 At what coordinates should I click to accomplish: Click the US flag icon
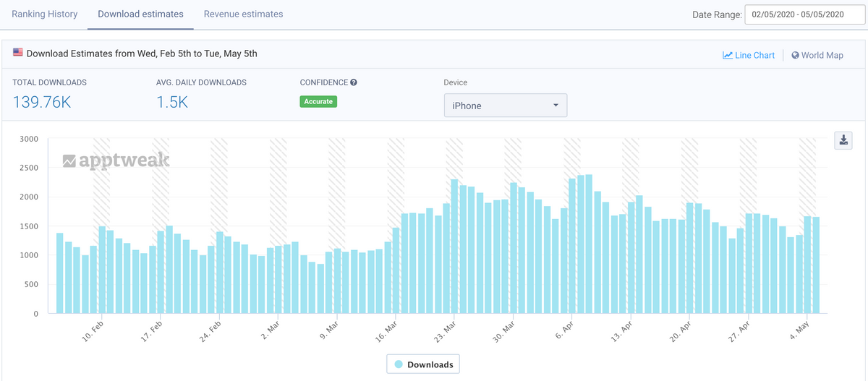pos(18,53)
